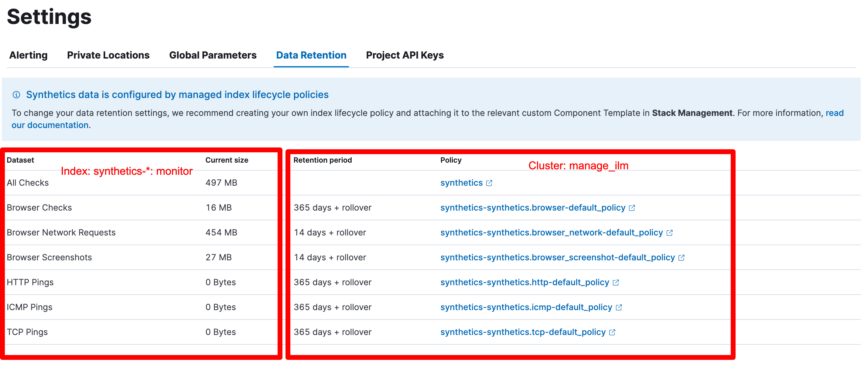Viewport: 868px width, 372px height.
Task: Switch to the Global Parameters tab
Action: click(x=213, y=55)
